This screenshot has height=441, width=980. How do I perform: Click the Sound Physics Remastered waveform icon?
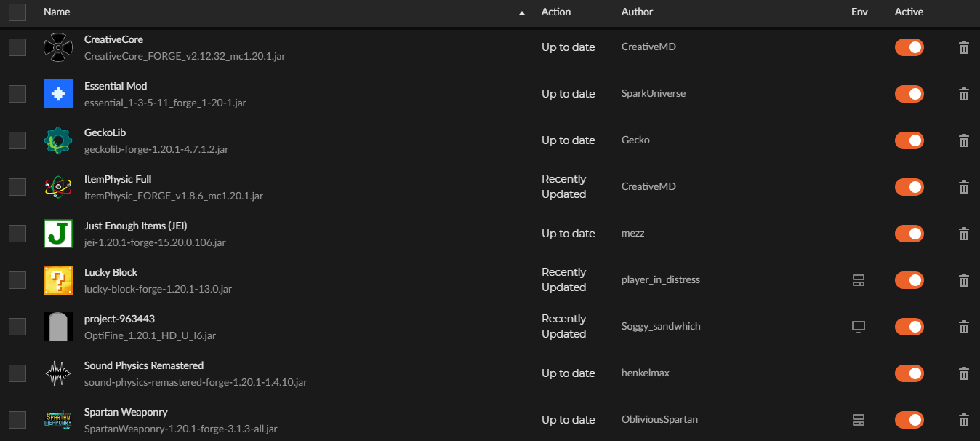click(58, 373)
